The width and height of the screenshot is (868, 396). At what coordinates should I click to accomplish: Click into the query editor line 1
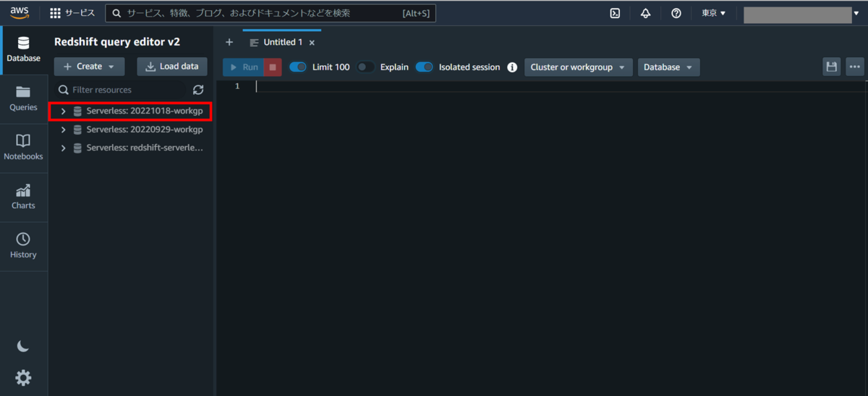pos(561,86)
